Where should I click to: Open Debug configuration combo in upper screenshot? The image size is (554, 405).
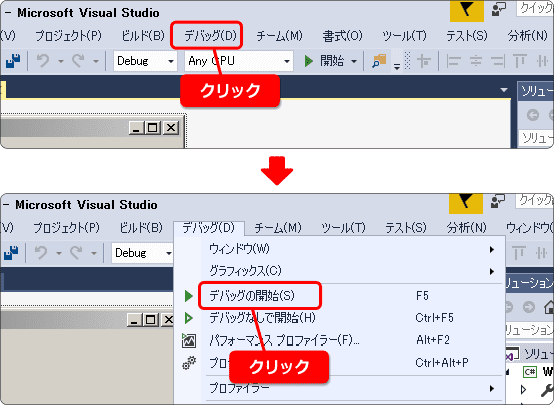tap(145, 61)
